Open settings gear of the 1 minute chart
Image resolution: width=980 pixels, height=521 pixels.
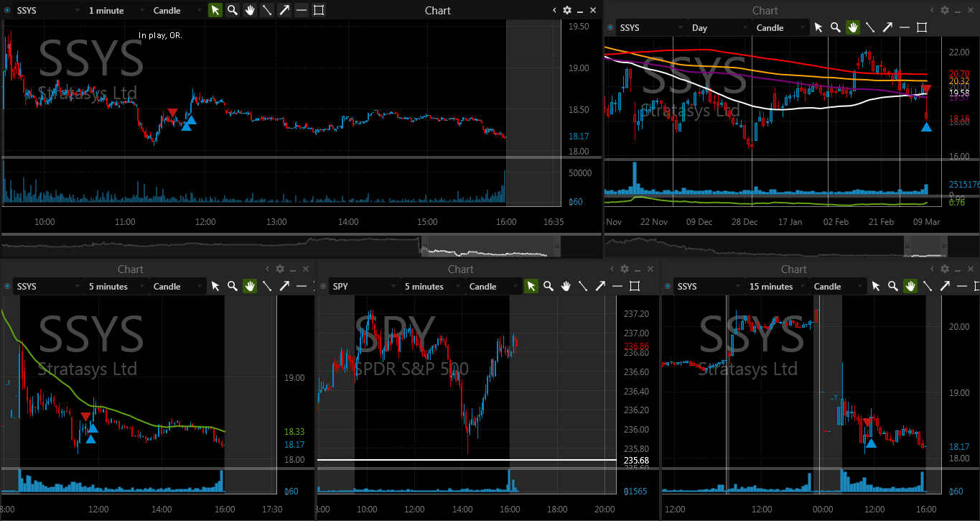(567, 10)
